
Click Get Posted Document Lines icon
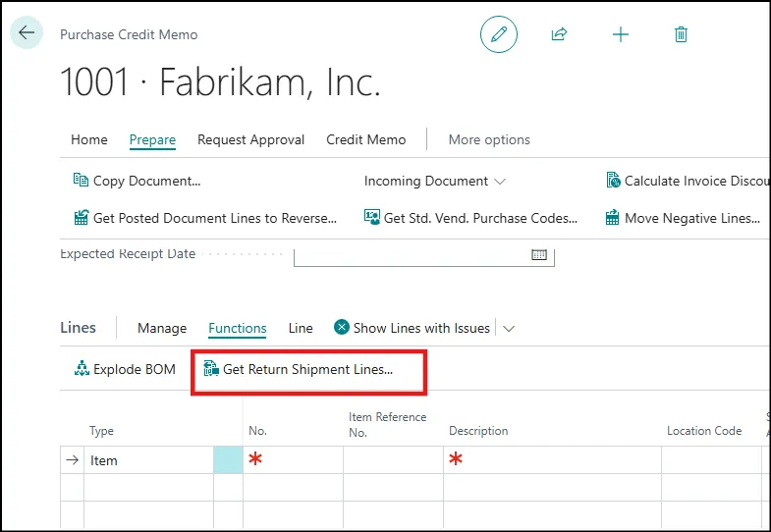tap(82, 218)
